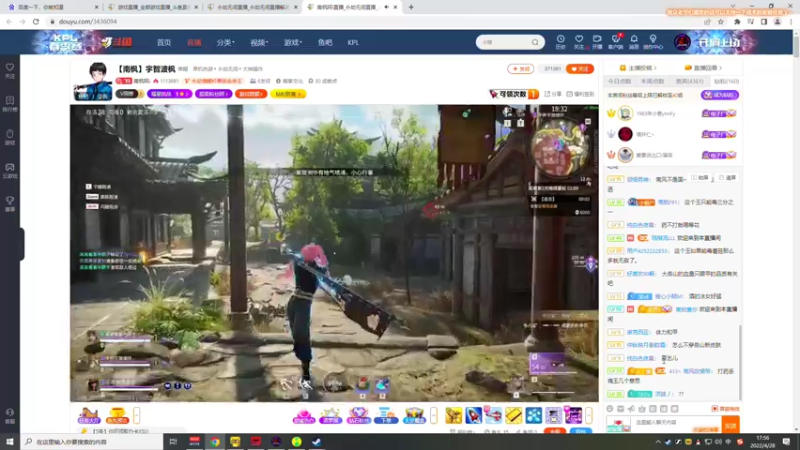
Task: Open the 直播 live menu item
Action: pyautogui.click(x=194, y=42)
